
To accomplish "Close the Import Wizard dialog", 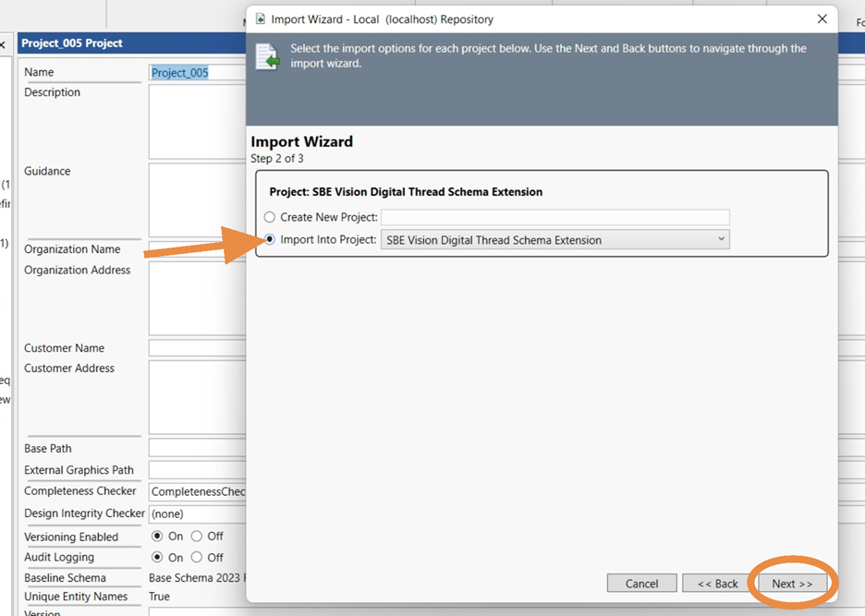I will tap(822, 19).
